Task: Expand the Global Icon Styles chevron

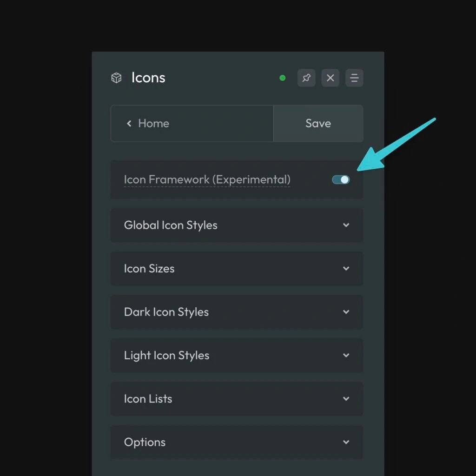Action: click(x=346, y=225)
